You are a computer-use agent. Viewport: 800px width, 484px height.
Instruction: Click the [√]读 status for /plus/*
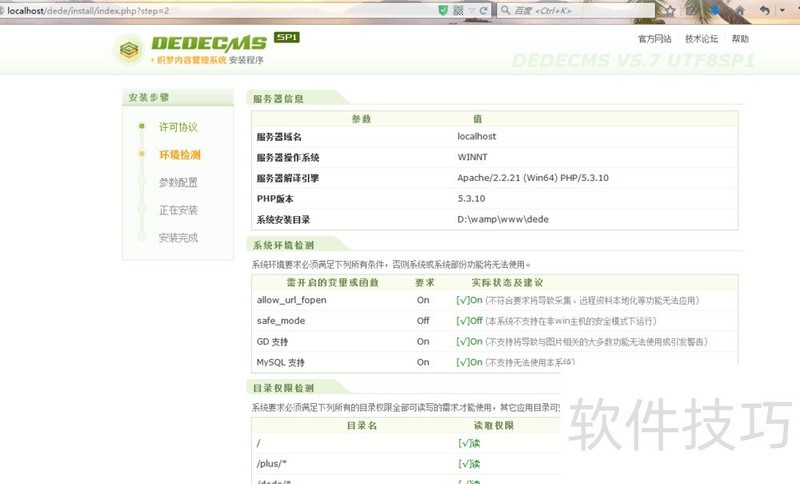coord(469,464)
